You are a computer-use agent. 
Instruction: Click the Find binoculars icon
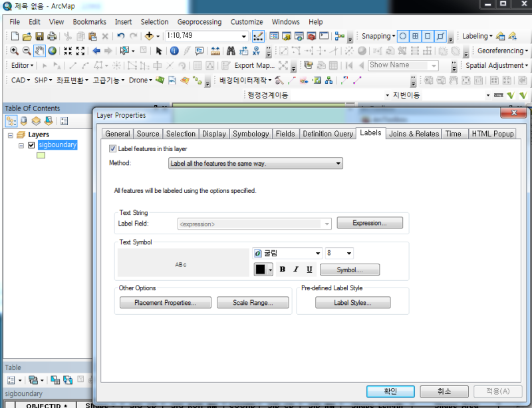[231, 51]
